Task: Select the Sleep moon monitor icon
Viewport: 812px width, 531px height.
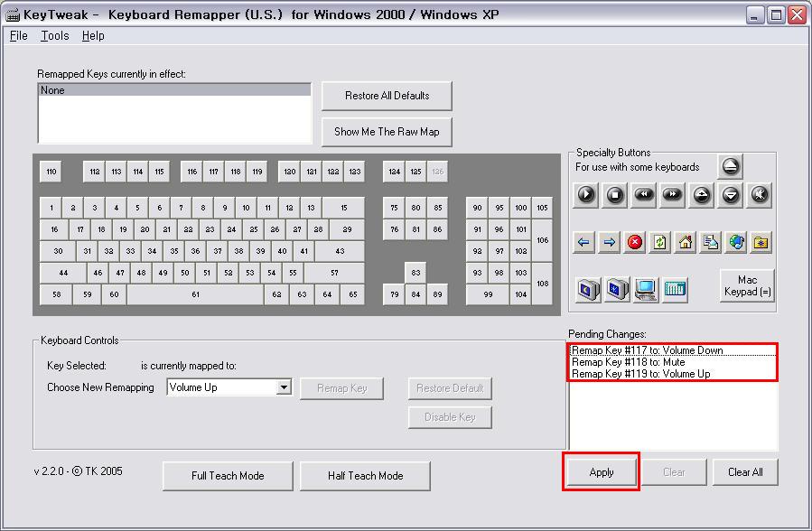Action: click(x=588, y=289)
